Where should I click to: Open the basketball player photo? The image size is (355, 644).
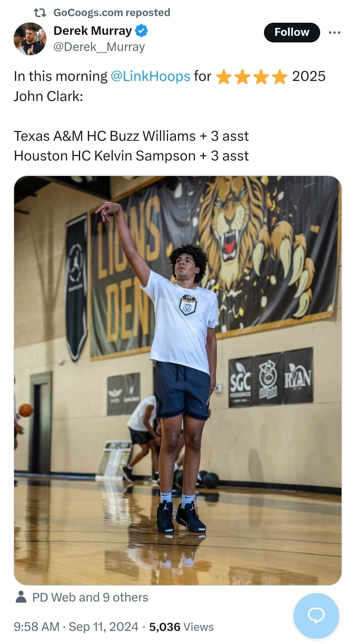coord(177,380)
